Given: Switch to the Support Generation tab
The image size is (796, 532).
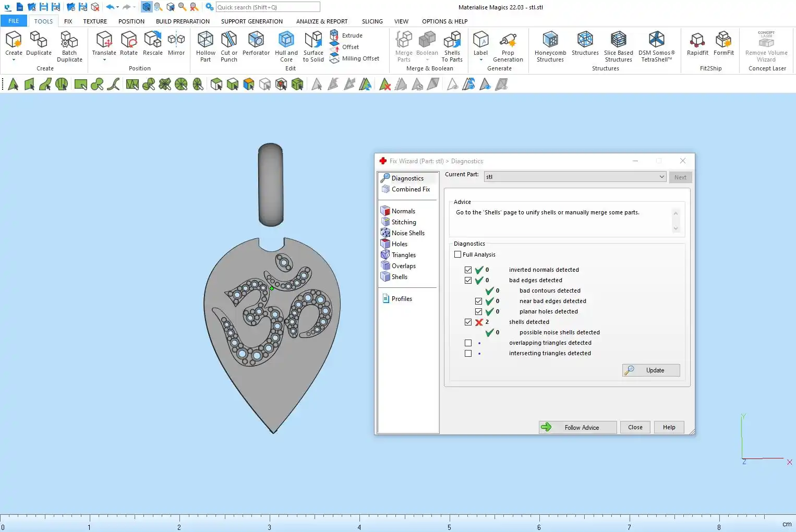Looking at the screenshot, I should [251, 21].
